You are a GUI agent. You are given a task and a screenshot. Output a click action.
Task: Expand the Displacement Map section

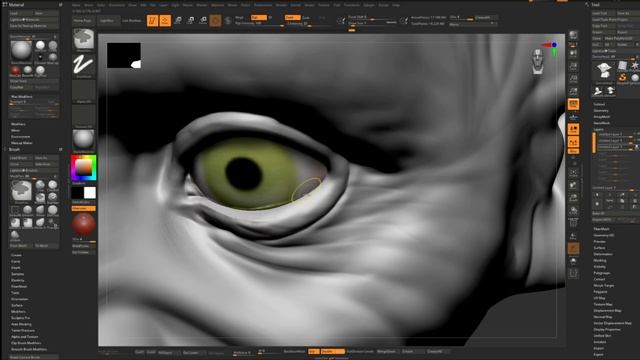[x=607, y=311]
